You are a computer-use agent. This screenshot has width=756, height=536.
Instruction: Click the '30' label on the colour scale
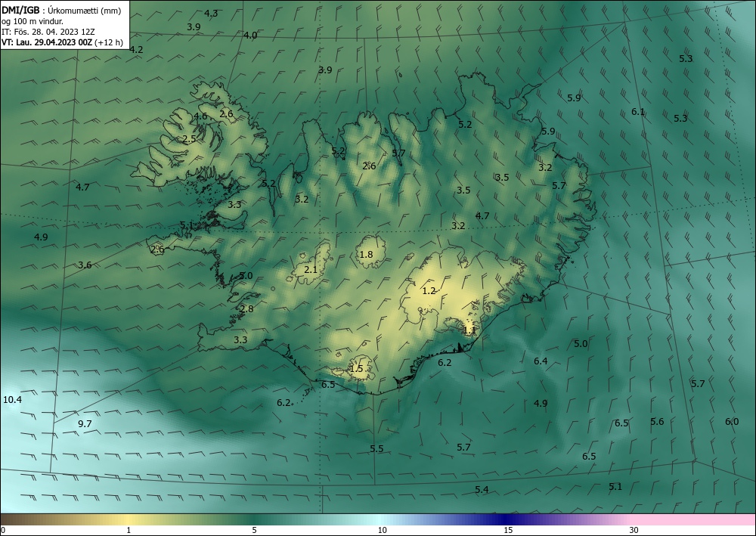(634, 531)
